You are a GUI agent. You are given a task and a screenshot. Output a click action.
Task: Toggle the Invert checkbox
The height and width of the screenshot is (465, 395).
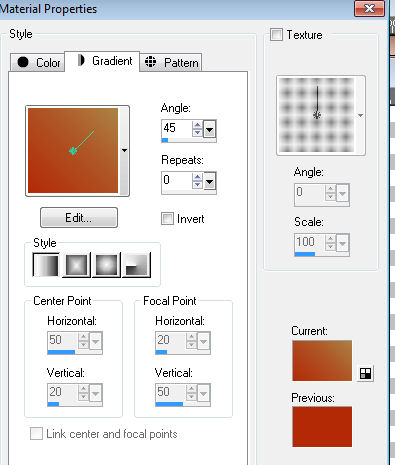pos(167,219)
